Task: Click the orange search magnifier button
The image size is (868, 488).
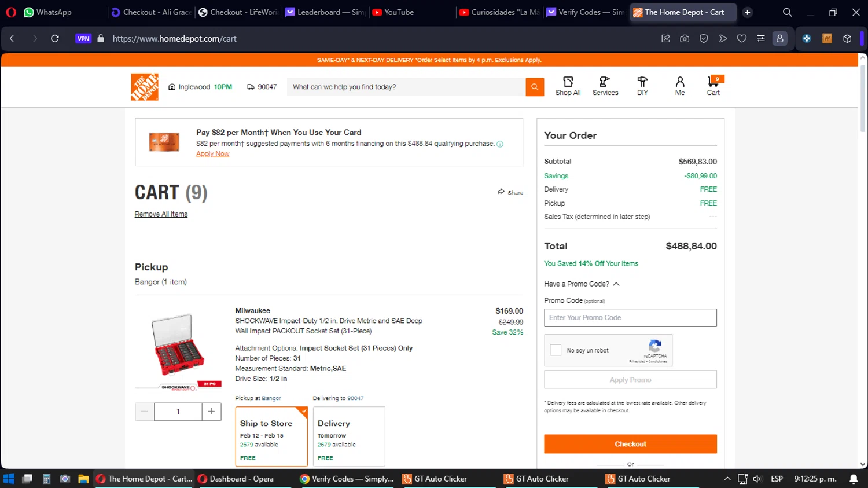Action: point(535,87)
